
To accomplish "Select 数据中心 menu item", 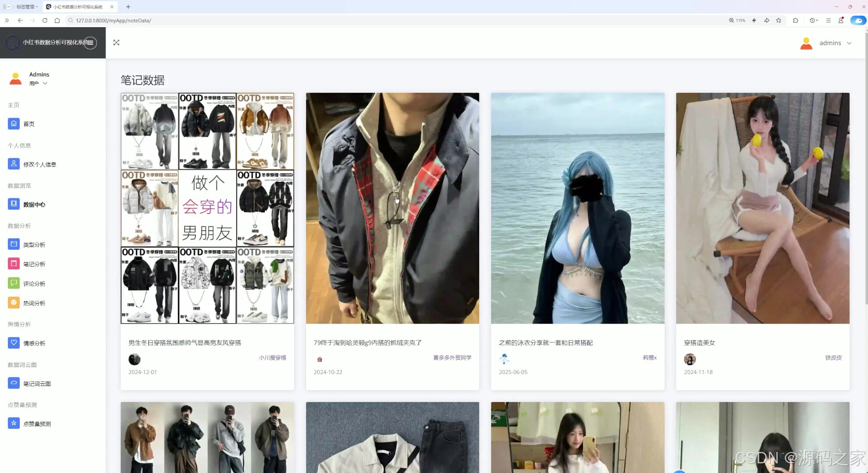I will [34, 205].
